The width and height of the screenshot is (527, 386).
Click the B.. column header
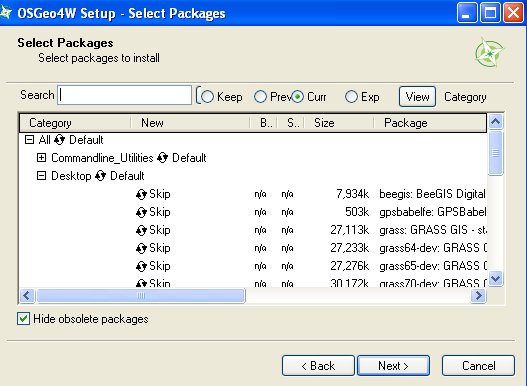264,123
